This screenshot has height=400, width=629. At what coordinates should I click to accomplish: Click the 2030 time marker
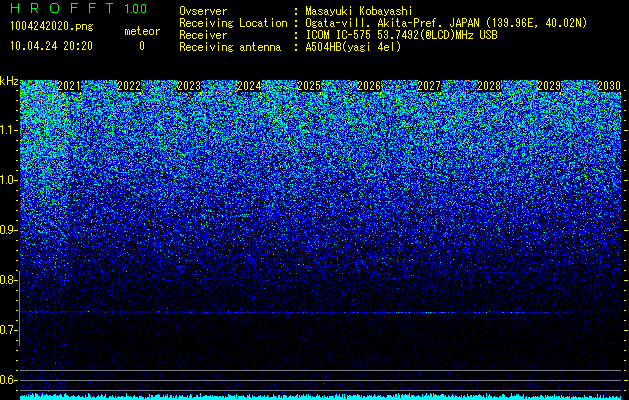point(609,86)
